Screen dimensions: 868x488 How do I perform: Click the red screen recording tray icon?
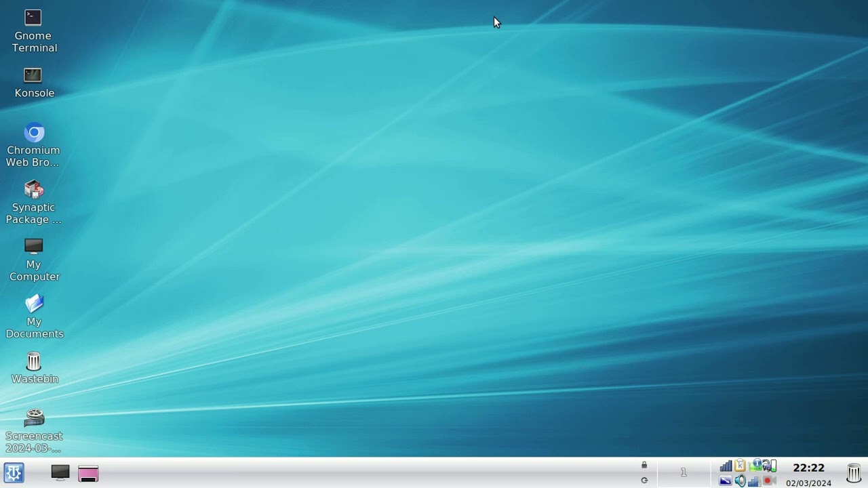tap(769, 481)
